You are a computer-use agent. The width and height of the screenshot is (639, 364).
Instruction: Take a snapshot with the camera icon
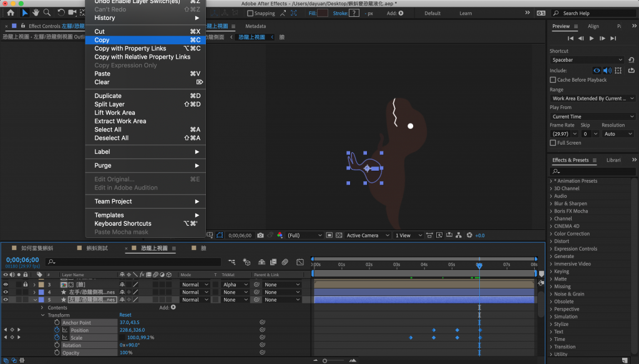260,236
